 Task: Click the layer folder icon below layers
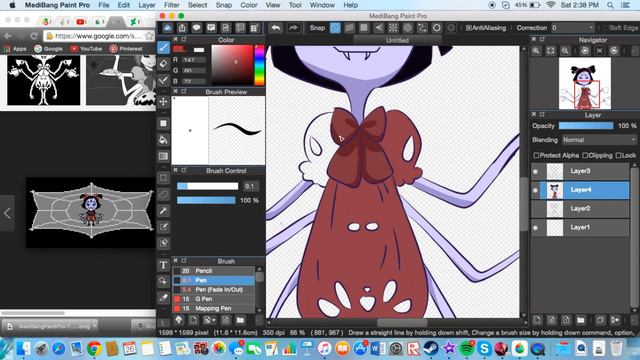coord(580,320)
